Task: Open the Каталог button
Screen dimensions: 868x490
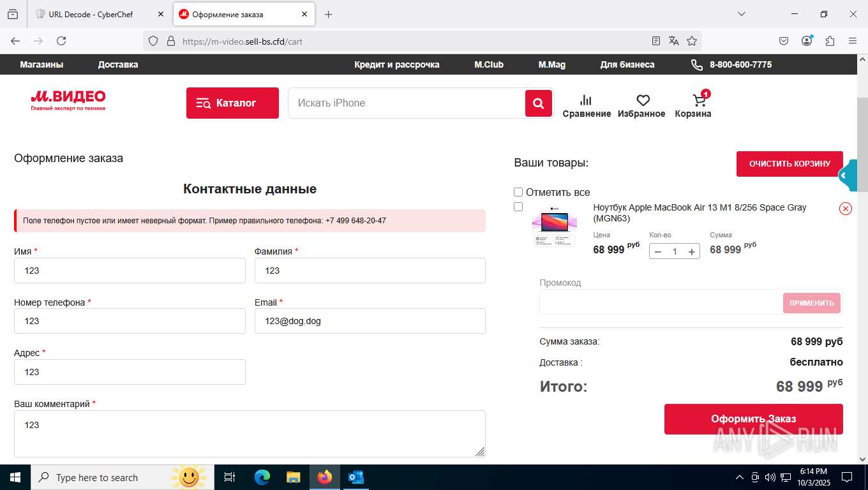Action: (232, 103)
